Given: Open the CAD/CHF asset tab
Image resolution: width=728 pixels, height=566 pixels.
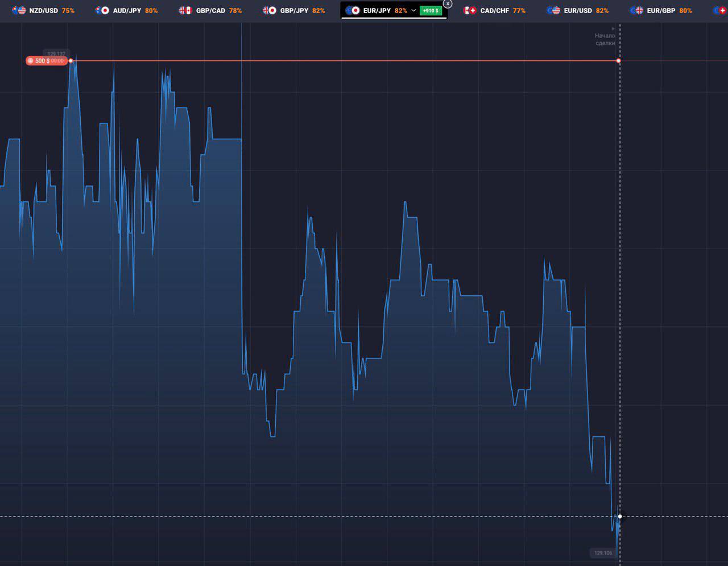Looking at the screenshot, I should pos(494,11).
